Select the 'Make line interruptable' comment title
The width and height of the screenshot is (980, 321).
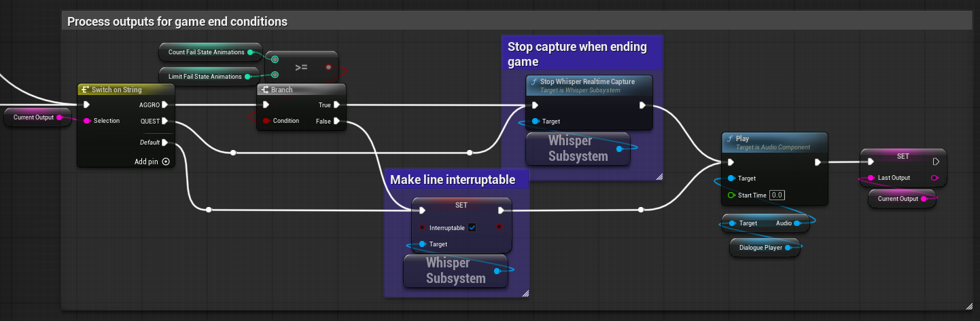point(452,180)
